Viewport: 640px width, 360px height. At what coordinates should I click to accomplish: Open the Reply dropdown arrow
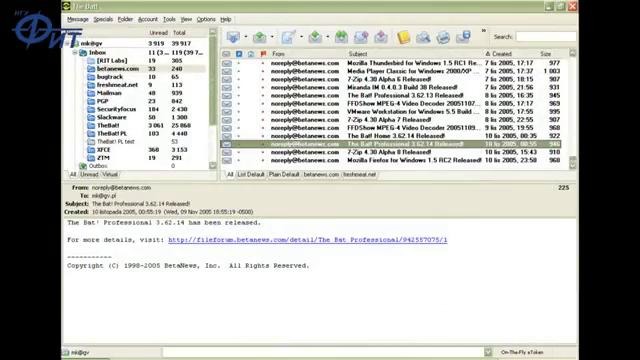click(x=328, y=37)
